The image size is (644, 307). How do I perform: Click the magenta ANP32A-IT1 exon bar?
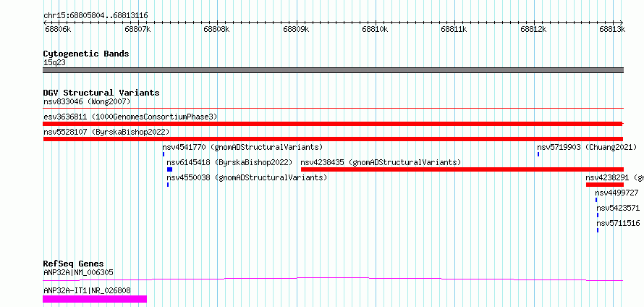click(x=95, y=299)
